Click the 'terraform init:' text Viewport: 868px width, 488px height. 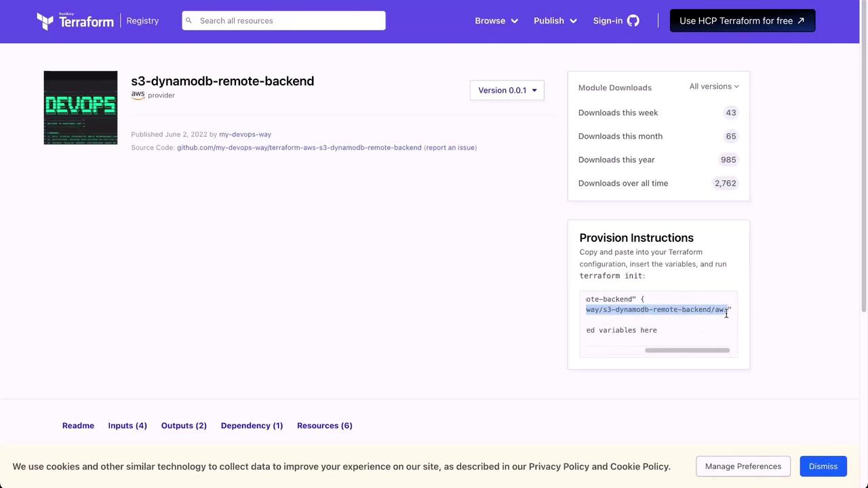point(612,276)
